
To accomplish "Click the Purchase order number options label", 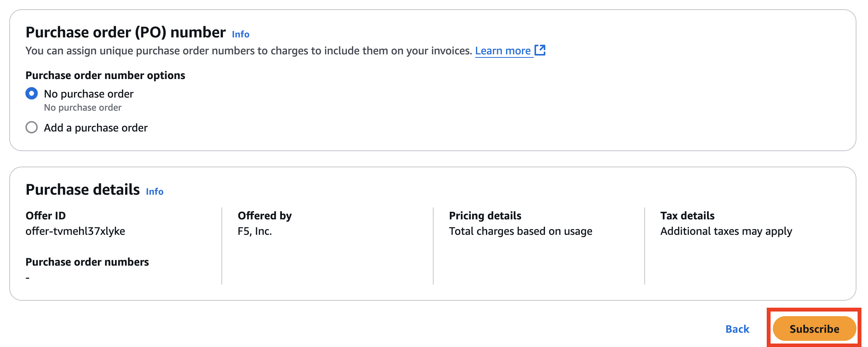I will 105,75.
